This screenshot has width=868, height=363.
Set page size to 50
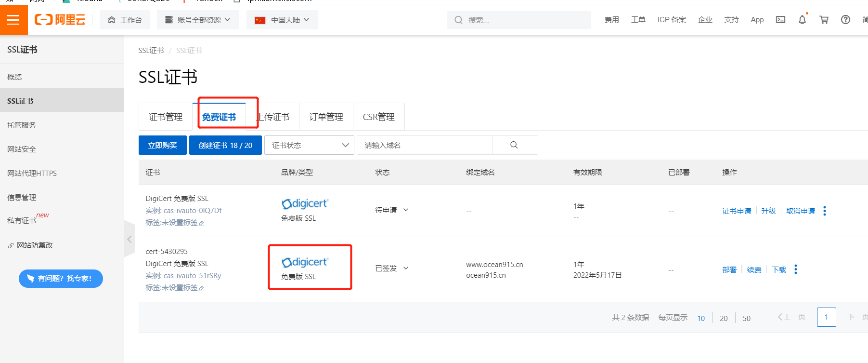747,318
